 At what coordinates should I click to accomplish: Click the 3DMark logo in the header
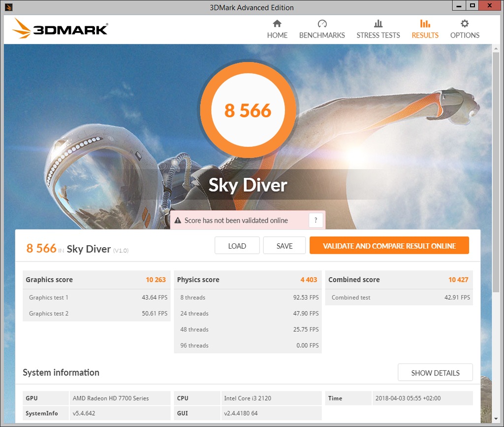point(60,29)
